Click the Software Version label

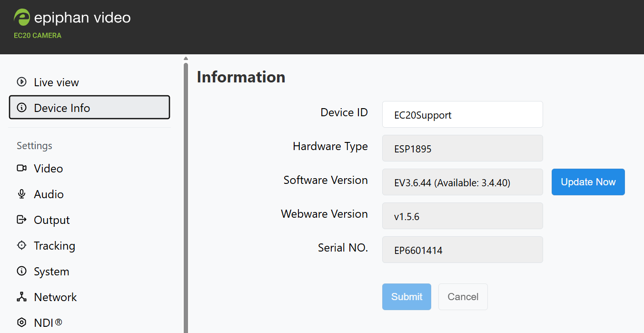click(x=326, y=180)
